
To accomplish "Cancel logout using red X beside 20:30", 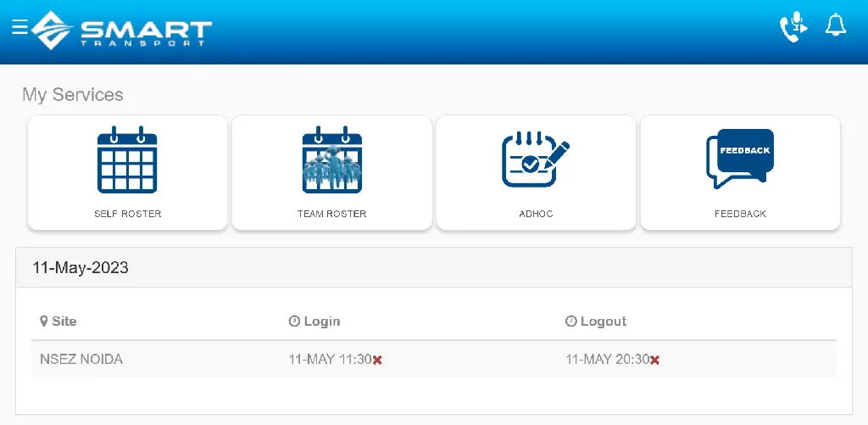I will pos(654,360).
